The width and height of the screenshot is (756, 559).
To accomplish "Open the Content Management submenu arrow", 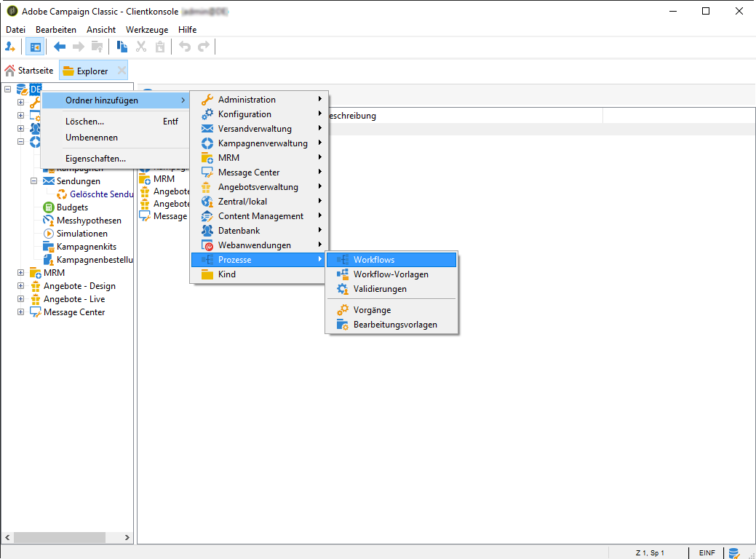I will click(x=319, y=215).
